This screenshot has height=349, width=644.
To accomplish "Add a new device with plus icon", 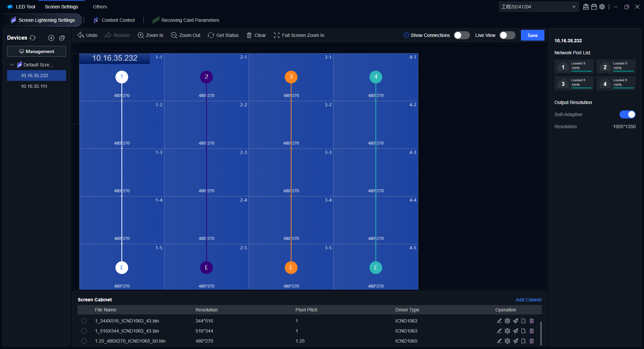I will pyautogui.click(x=51, y=38).
